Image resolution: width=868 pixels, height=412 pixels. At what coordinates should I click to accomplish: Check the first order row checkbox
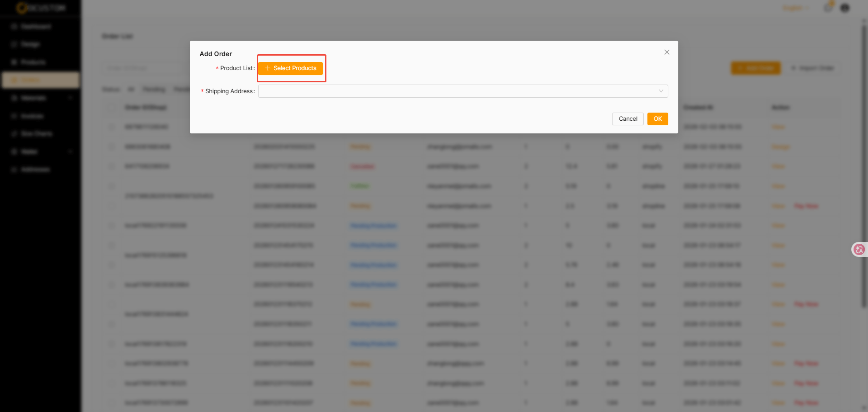point(111,127)
